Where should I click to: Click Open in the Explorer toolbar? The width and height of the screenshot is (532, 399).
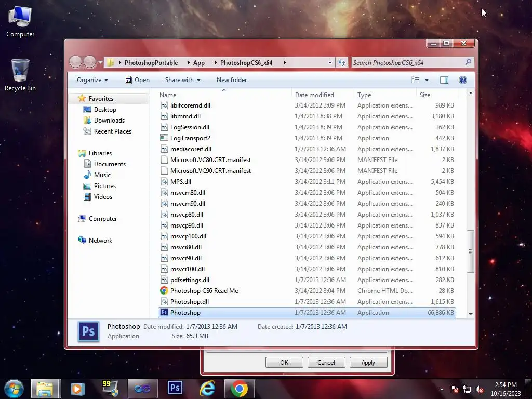[137, 79]
